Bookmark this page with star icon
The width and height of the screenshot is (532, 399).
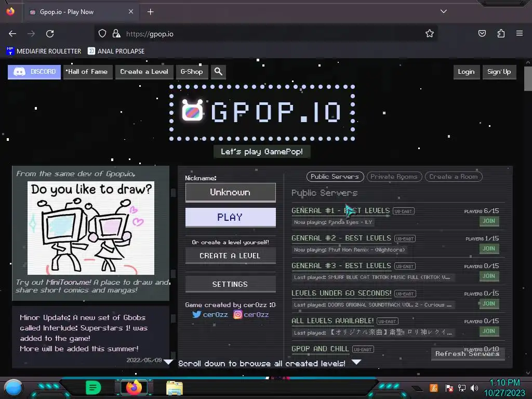pyautogui.click(x=430, y=34)
